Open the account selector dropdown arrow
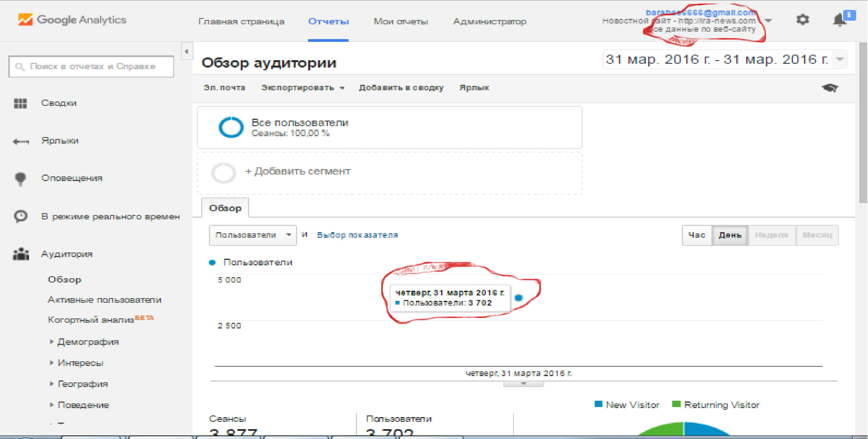The height and width of the screenshot is (439, 868). pyautogui.click(x=768, y=21)
